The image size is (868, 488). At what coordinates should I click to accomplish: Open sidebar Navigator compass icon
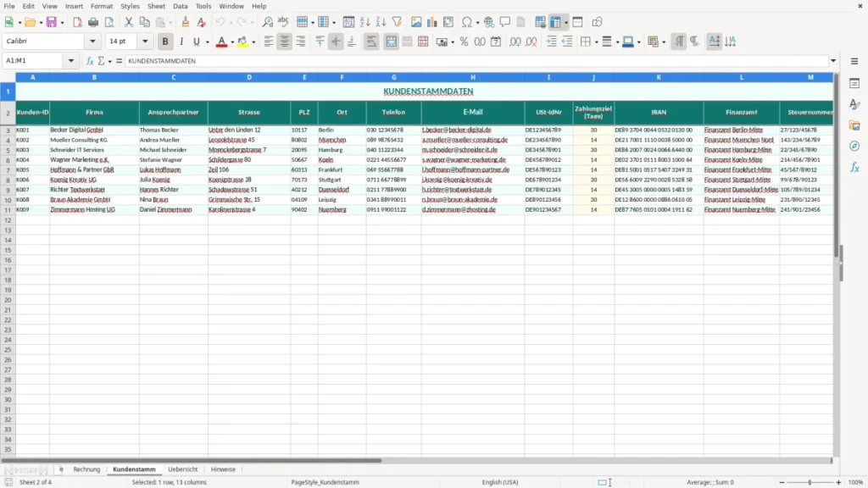point(854,146)
